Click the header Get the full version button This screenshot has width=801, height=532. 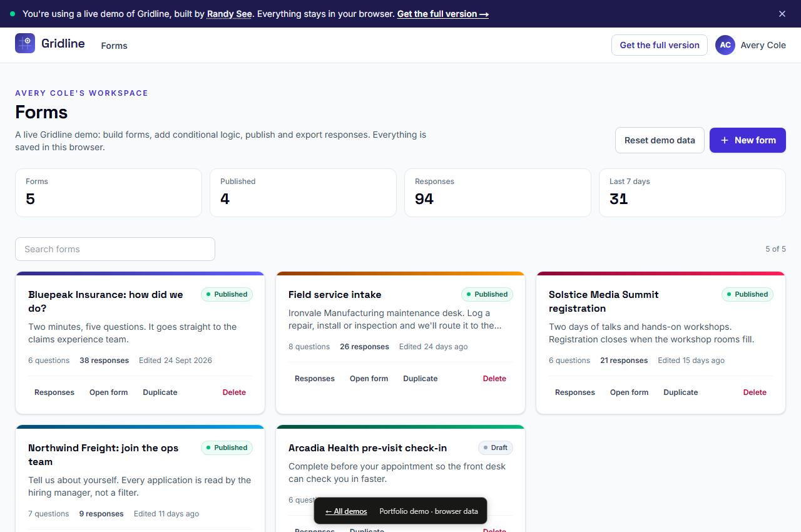660,45
